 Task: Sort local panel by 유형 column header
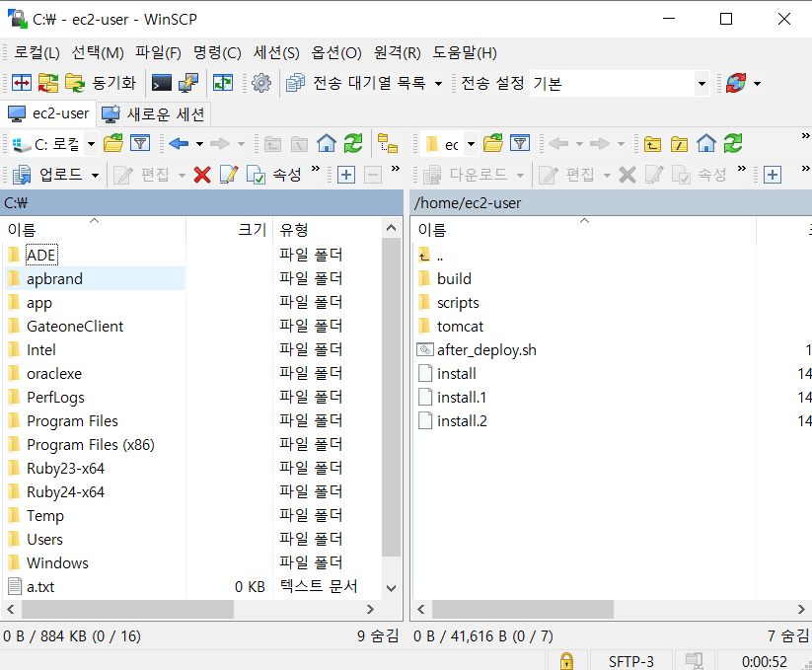tap(327, 229)
